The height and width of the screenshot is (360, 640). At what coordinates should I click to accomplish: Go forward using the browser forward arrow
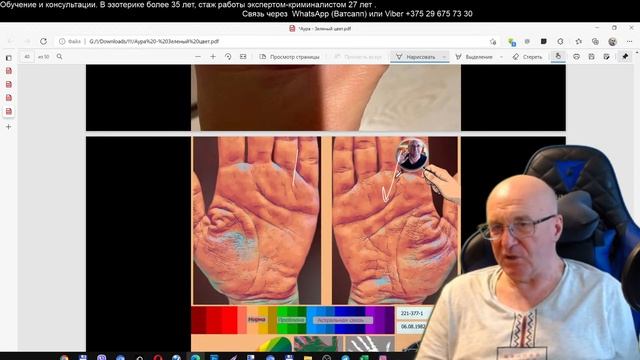[x=27, y=41]
